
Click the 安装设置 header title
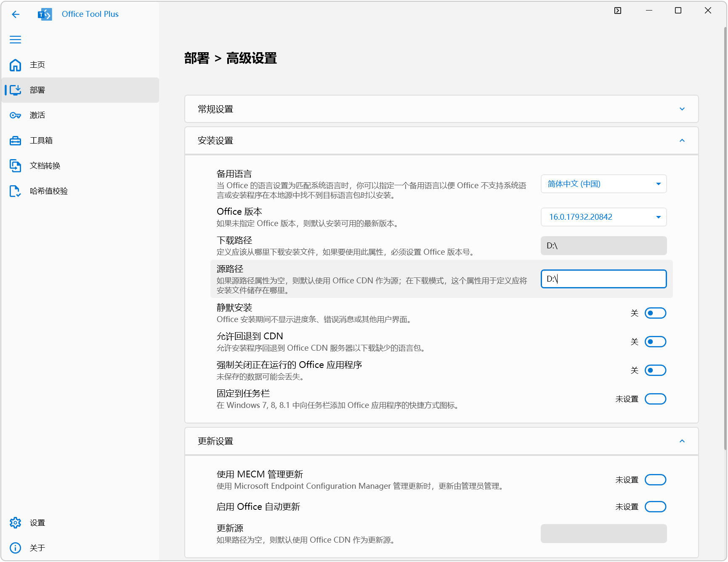tap(215, 141)
